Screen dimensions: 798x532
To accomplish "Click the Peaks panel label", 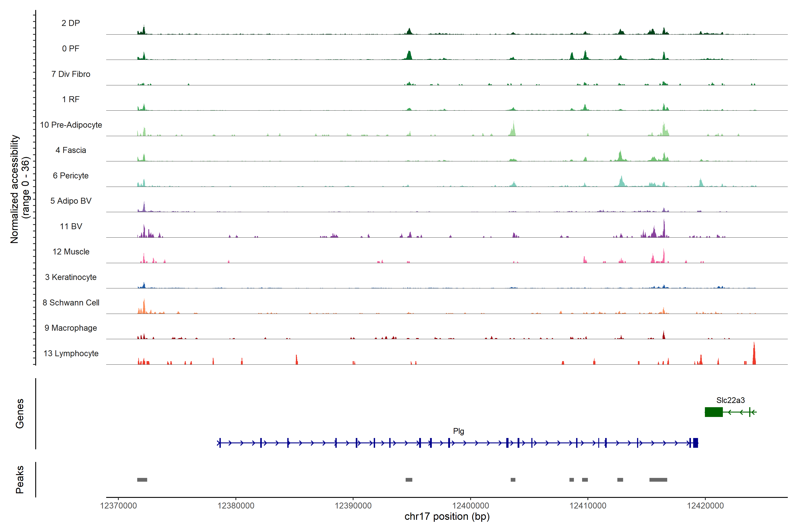I will click(20, 479).
